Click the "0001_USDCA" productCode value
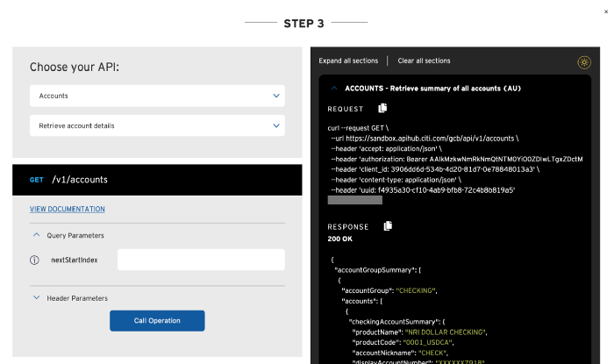Viewport: 614px width, 364px height. click(x=428, y=342)
